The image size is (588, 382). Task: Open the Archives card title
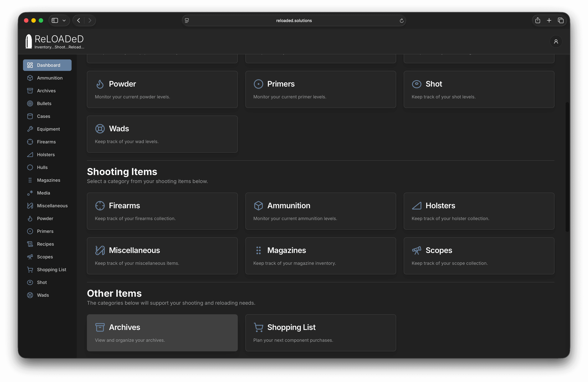pos(124,327)
